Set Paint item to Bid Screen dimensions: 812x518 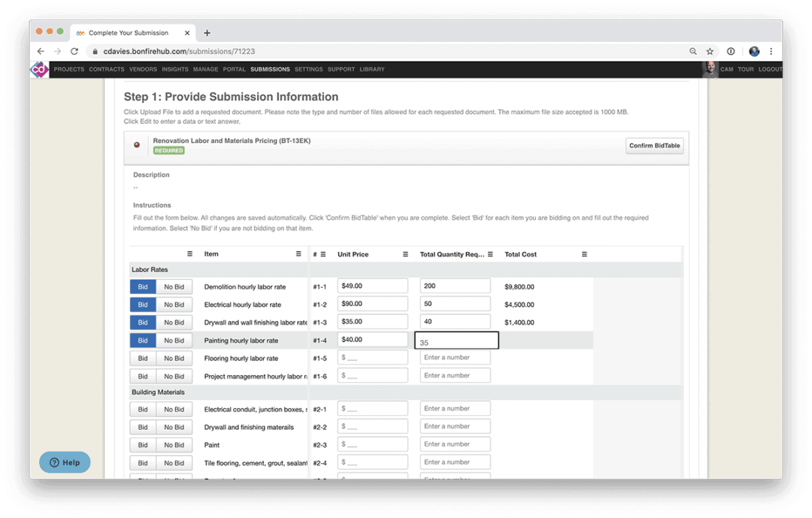(x=143, y=445)
